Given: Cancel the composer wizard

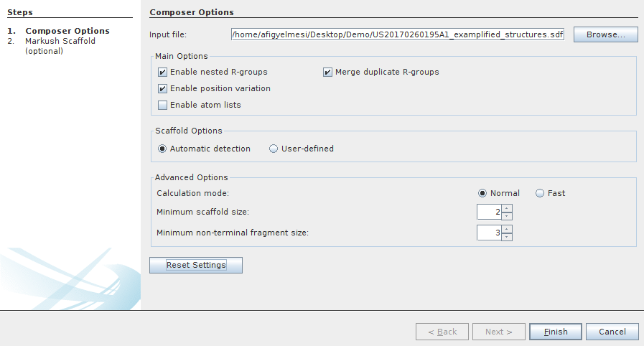Looking at the screenshot, I should tap(612, 332).
